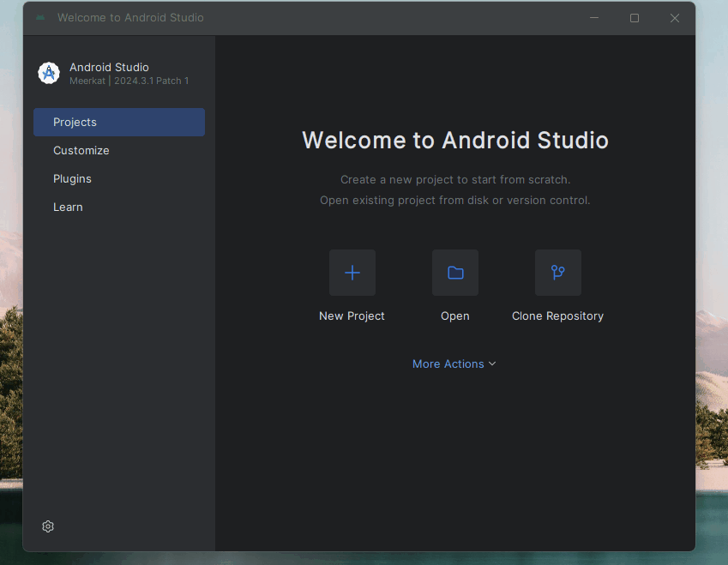Close the Welcome to Android Studio window
The height and width of the screenshot is (565, 728).
pyautogui.click(x=675, y=18)
